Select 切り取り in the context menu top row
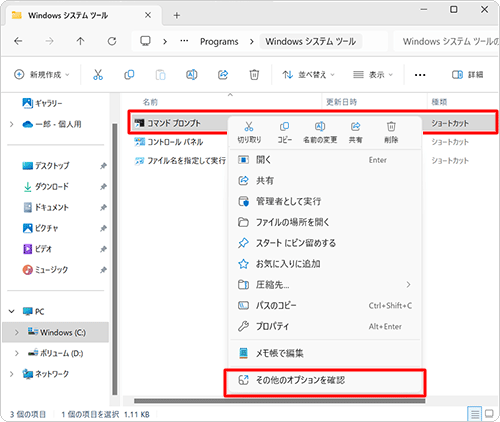Viewport: 500px width, 422px height. pyautogui.click(x=249, y=133)
